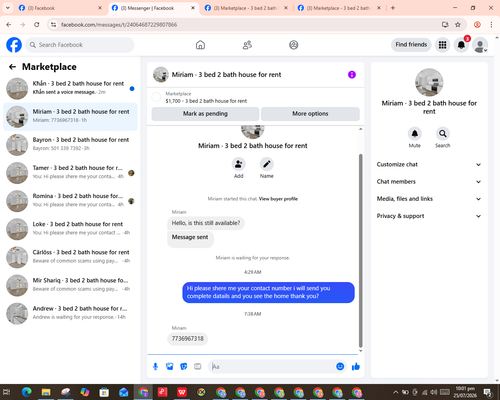Open the Menu grid icon

click(x=442, y=45)
